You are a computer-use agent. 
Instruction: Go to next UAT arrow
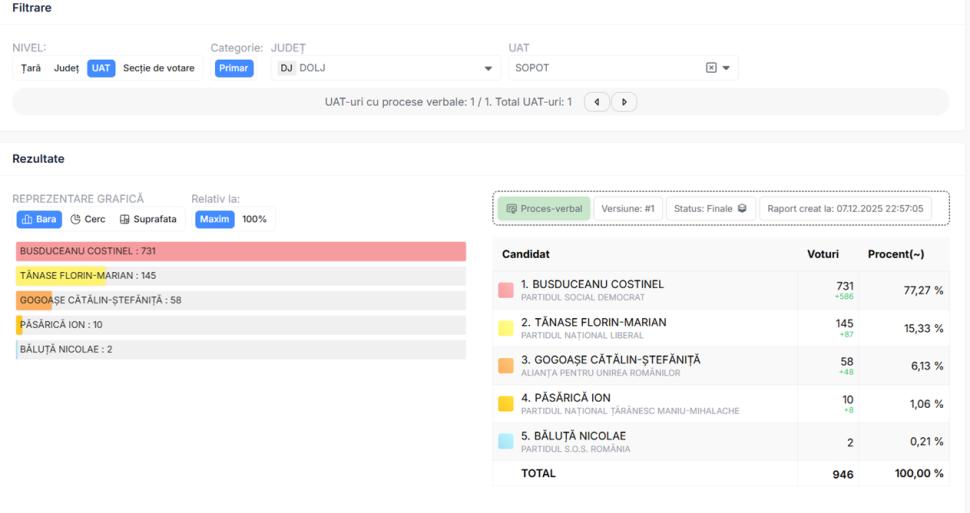click(624, 102)
